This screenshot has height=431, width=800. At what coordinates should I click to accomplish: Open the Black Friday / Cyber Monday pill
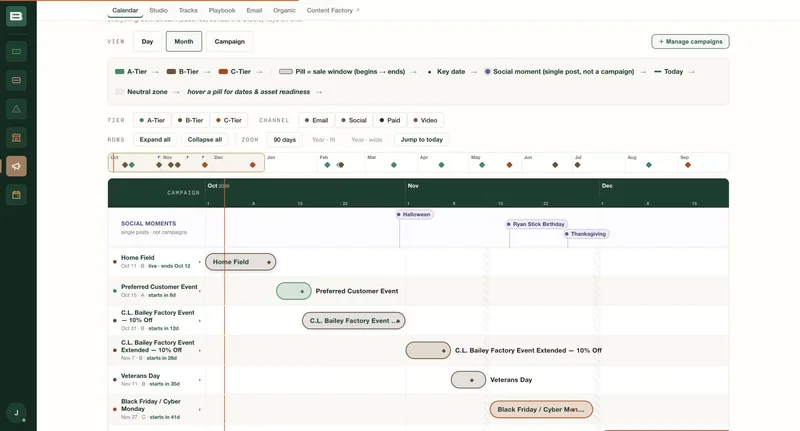[x=541, y=410]
